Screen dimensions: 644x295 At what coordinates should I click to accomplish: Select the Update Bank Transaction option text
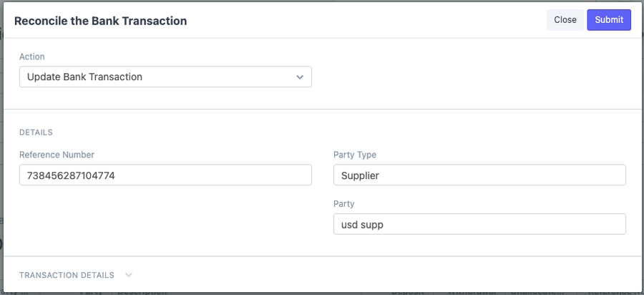[84, 77]
